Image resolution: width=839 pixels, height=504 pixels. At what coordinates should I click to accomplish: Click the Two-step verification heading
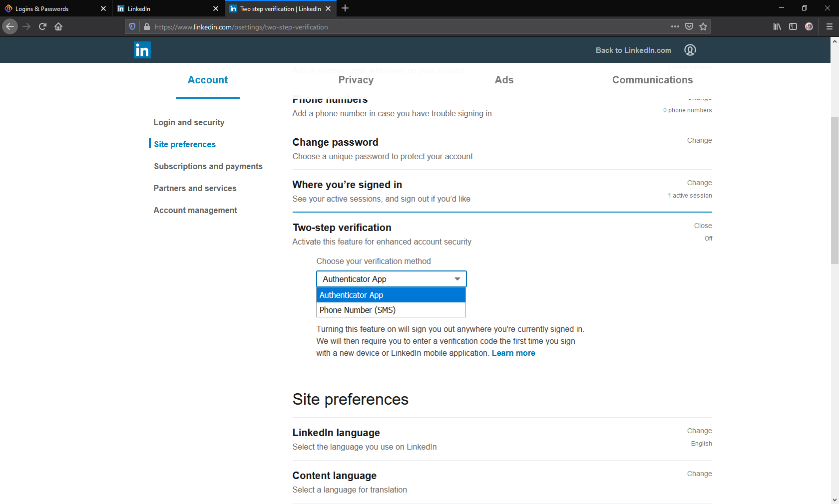(342, 228)
